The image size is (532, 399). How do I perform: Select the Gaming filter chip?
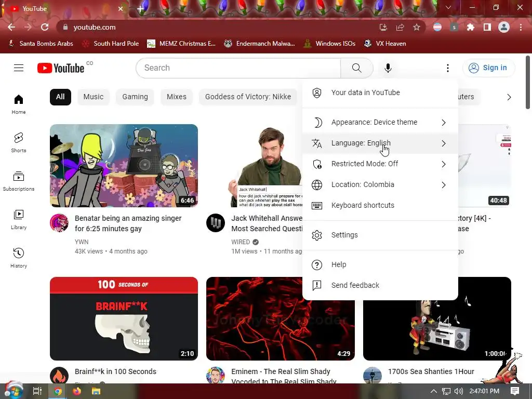click(135, 97)
